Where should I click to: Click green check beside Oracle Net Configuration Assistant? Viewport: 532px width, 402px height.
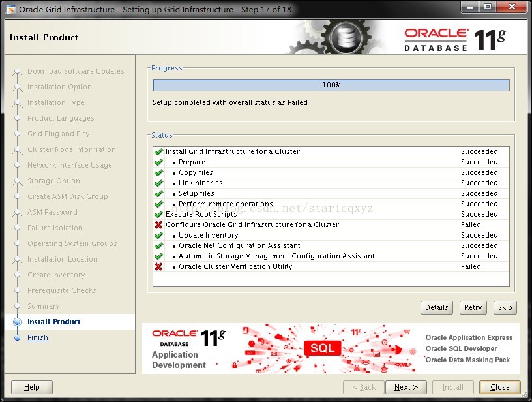pos(158,246)
